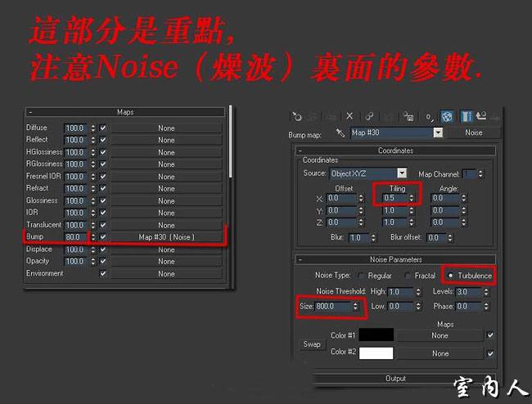The width and height of the screenshot is (532, 404).
Task: Toggle the Diffuse map checkbox
Action: click(x=103, y=128)
